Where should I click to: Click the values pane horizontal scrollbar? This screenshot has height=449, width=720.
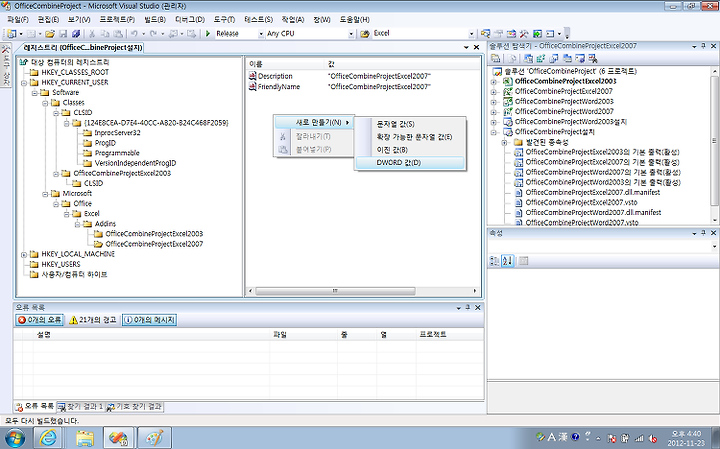tap(335, 291)
